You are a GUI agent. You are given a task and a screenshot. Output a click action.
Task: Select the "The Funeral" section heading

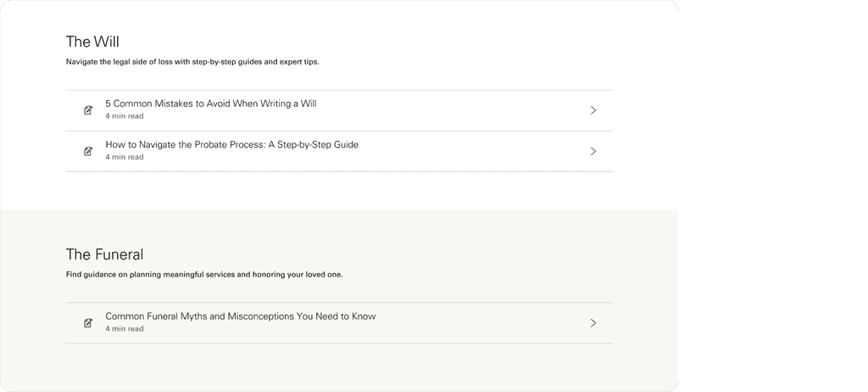click(x=104, y=255)
